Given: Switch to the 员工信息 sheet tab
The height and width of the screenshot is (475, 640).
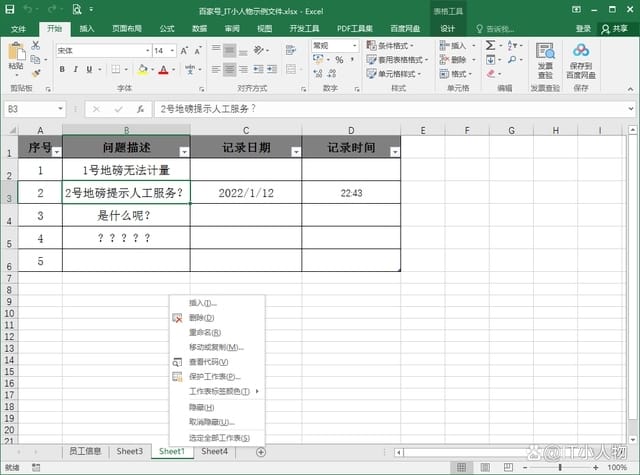Looking at the screenshot, I should 85,452.
